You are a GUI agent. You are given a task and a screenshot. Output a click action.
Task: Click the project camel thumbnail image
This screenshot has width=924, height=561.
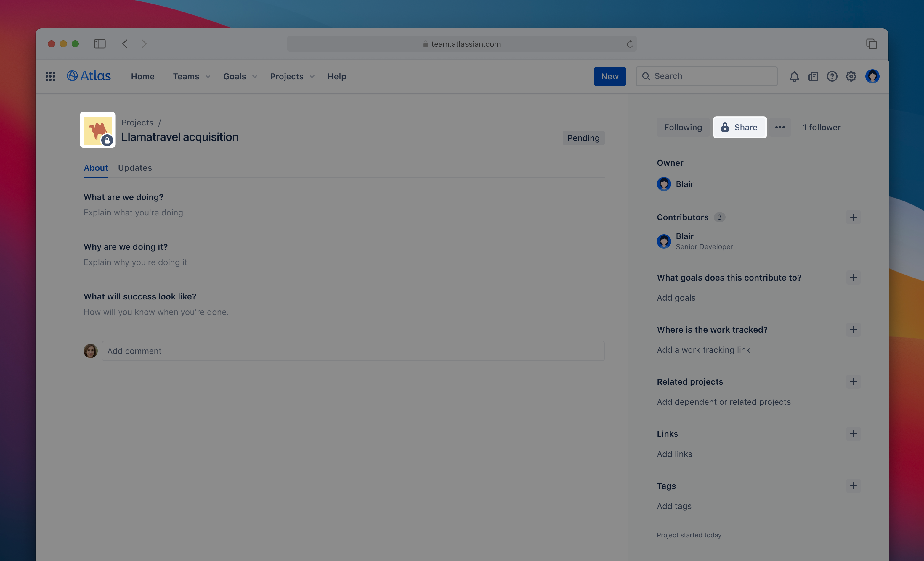98,130
